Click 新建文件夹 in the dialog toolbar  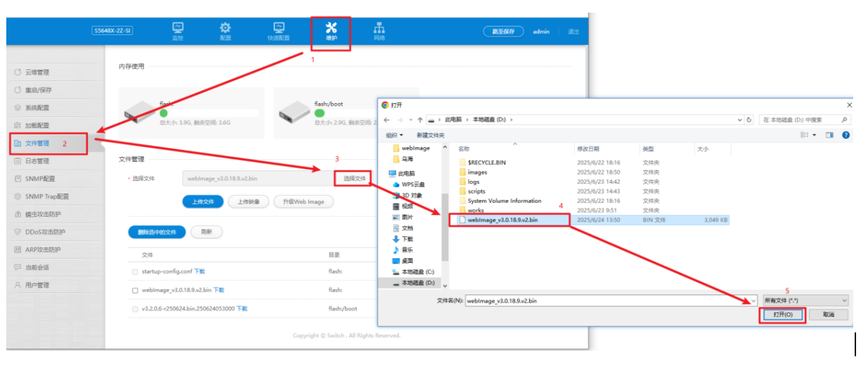(x=431, y=135)
